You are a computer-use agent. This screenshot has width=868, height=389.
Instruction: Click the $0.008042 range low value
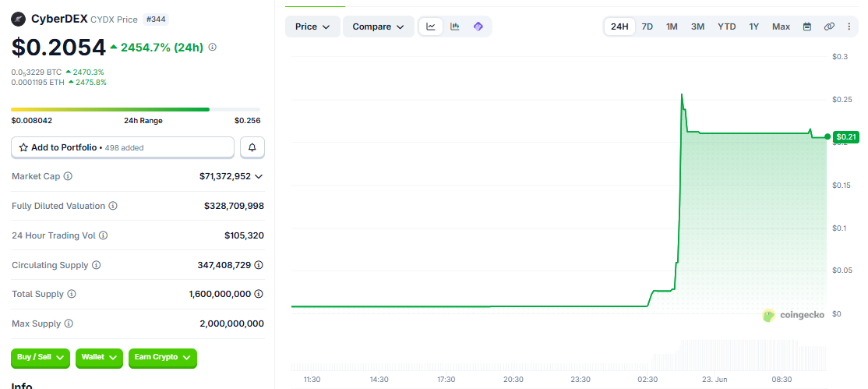coord(31,120)
